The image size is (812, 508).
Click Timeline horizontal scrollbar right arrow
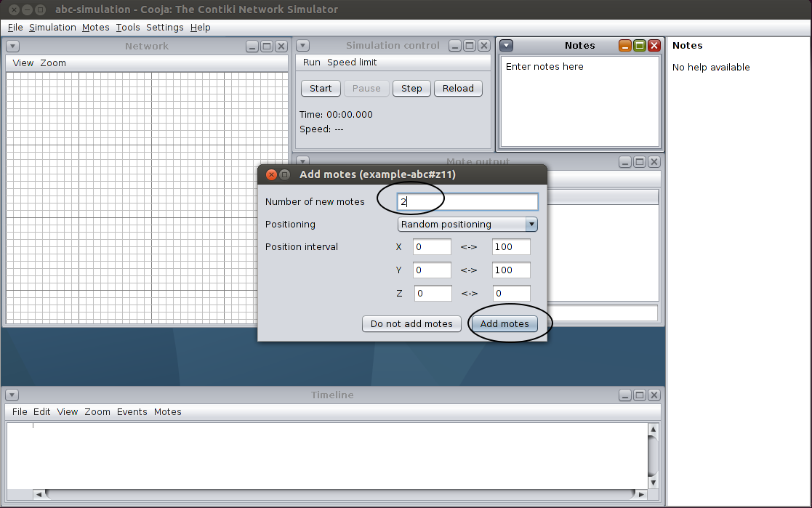[642, 494]
